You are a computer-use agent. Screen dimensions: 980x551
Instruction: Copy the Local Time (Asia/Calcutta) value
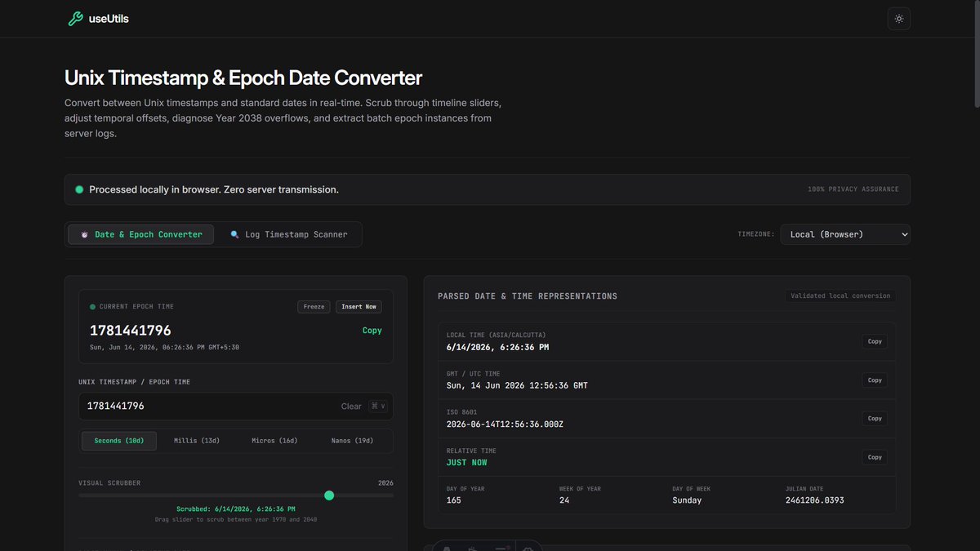875,341
